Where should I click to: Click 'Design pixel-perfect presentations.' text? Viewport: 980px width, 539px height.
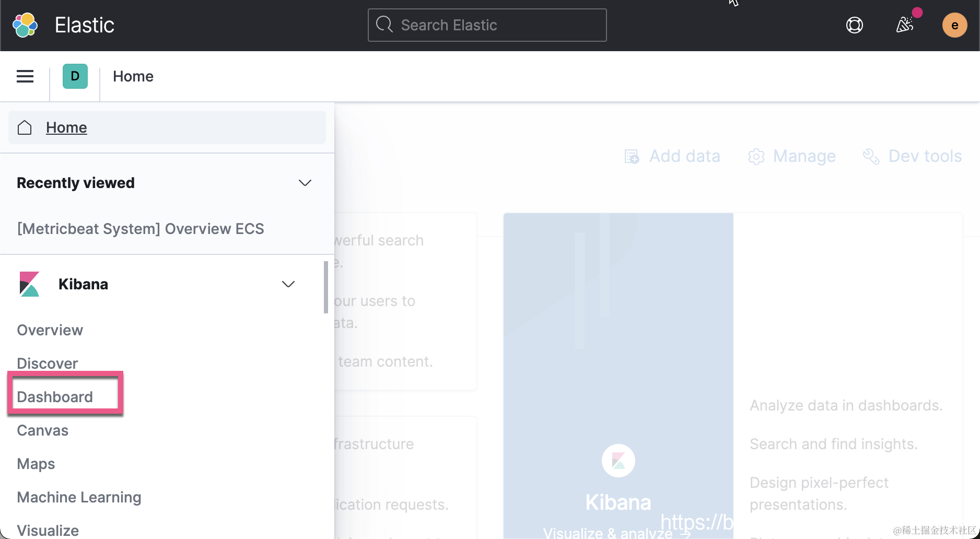[819, 494]
